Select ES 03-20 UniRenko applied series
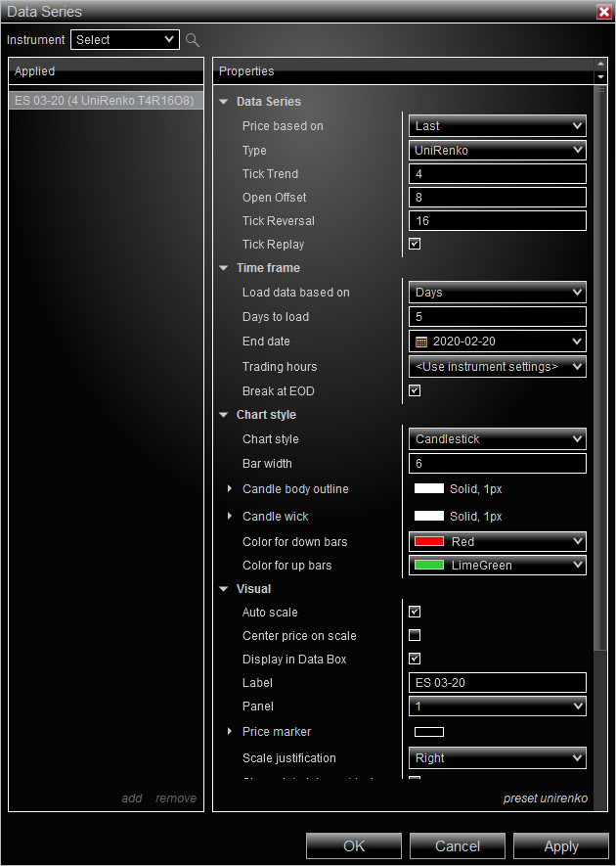This screenshot has height=866, width=616. (x=106, y=101)
